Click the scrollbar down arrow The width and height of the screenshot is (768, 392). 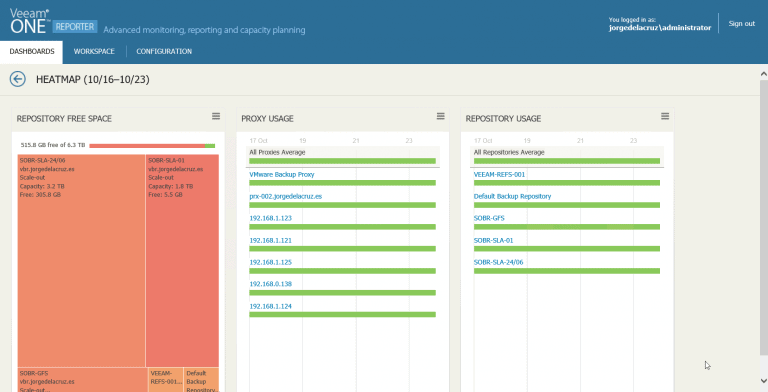pos(764,381)
